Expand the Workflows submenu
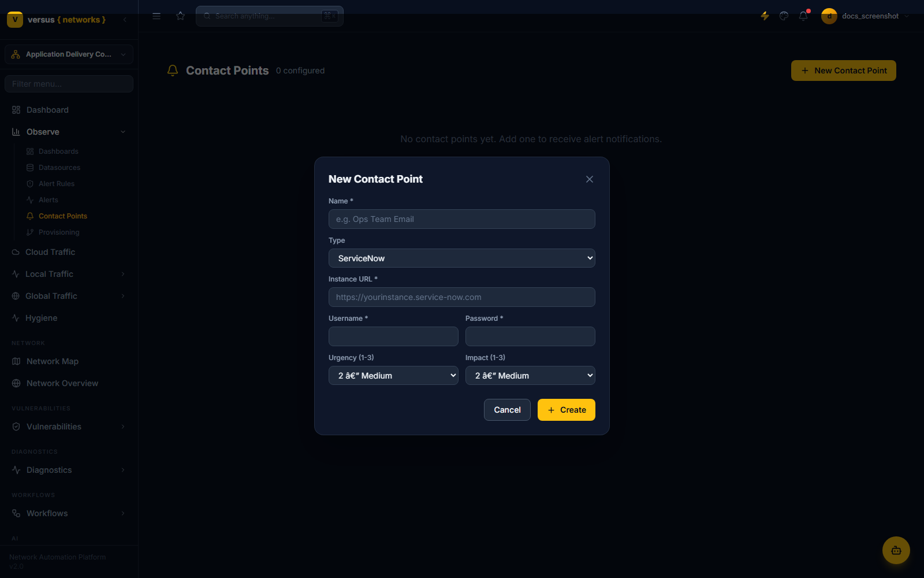924x578 pixels. [69, 513]
